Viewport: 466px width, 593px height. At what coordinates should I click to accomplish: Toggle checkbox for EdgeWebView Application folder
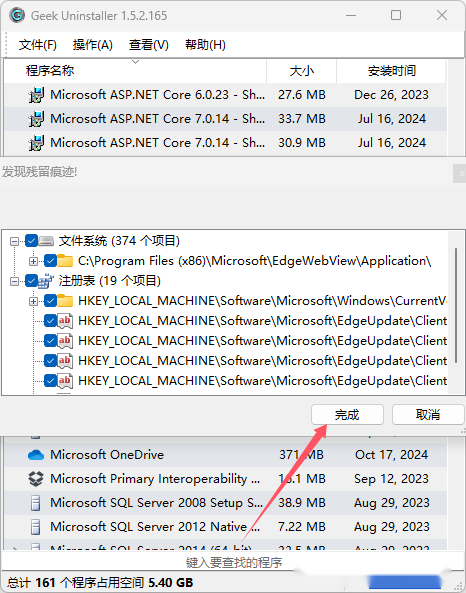point(50,261)
